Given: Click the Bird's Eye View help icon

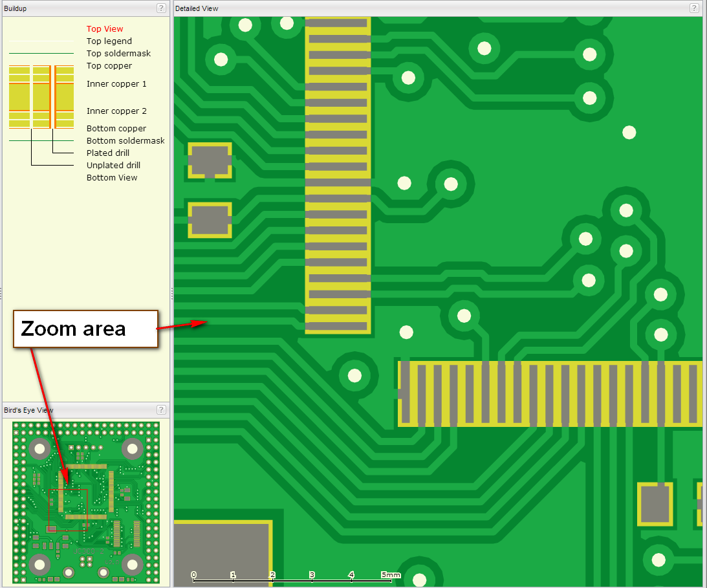Looking at the screenshot, I should 161,409.
